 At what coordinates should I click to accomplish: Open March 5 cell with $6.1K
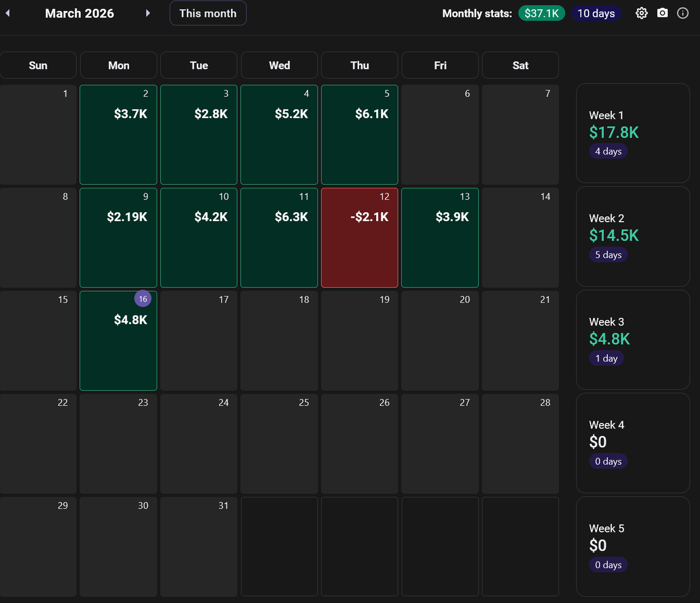360,135
